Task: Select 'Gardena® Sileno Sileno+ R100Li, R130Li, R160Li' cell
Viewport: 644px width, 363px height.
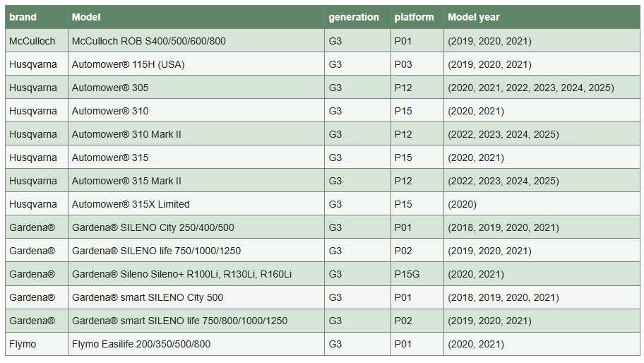Action: coord(196,274)
